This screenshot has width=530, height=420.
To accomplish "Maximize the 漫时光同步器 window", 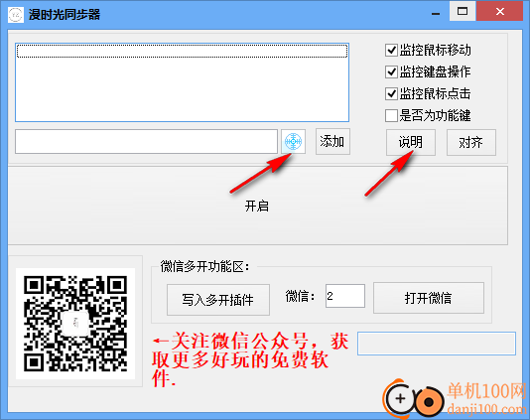I will coord(463,12).
